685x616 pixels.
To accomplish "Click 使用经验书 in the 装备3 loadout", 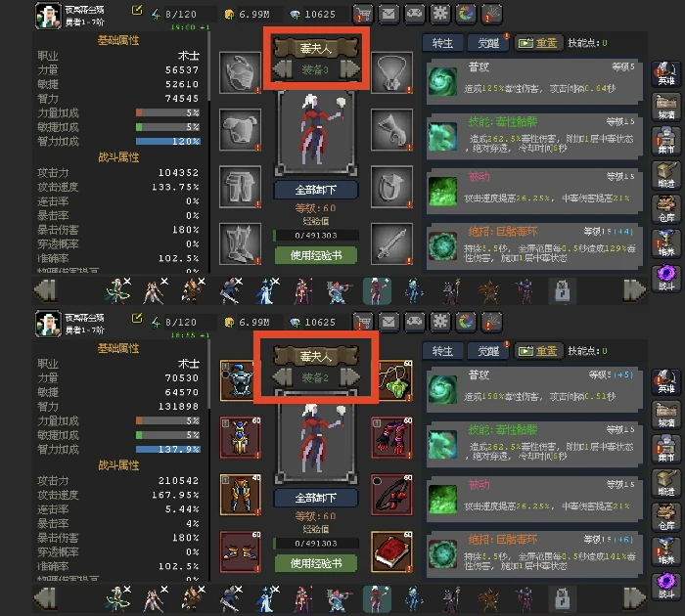I will (316, 255).
